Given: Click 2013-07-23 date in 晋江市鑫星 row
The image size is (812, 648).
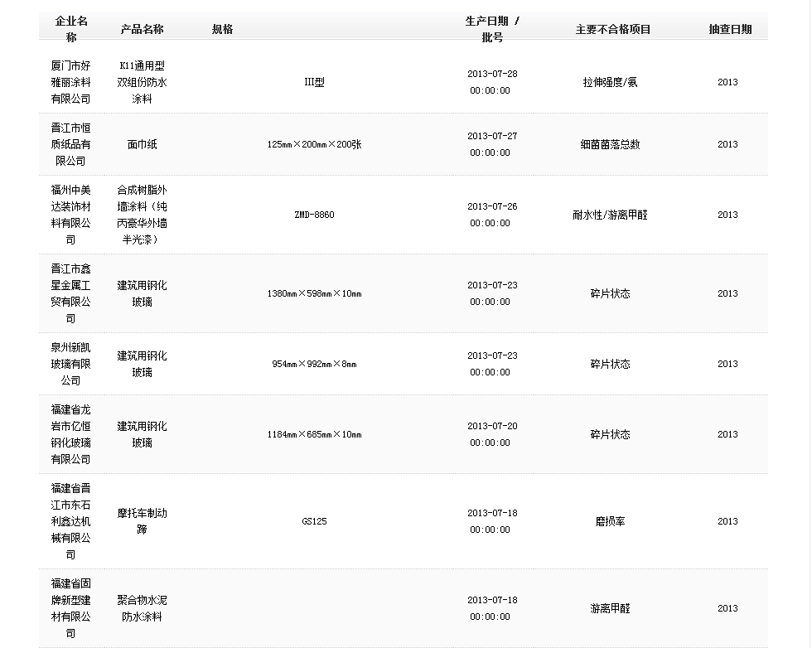Looking at the screenshot, I should click(x=492, y=285).
